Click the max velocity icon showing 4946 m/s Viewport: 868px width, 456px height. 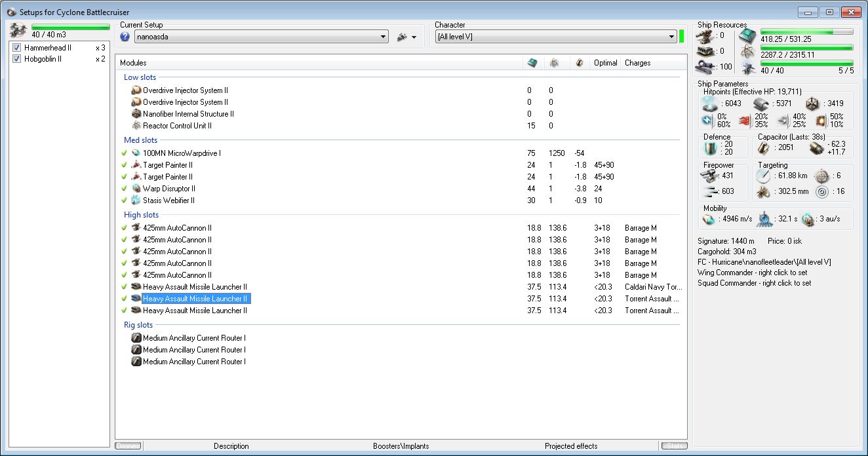coord(707,219)
